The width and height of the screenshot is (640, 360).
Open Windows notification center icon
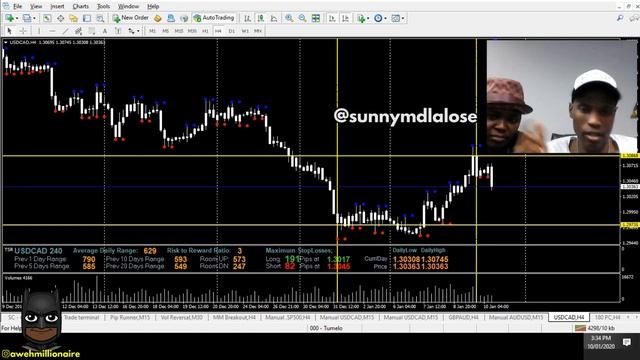tap(627, 342)
